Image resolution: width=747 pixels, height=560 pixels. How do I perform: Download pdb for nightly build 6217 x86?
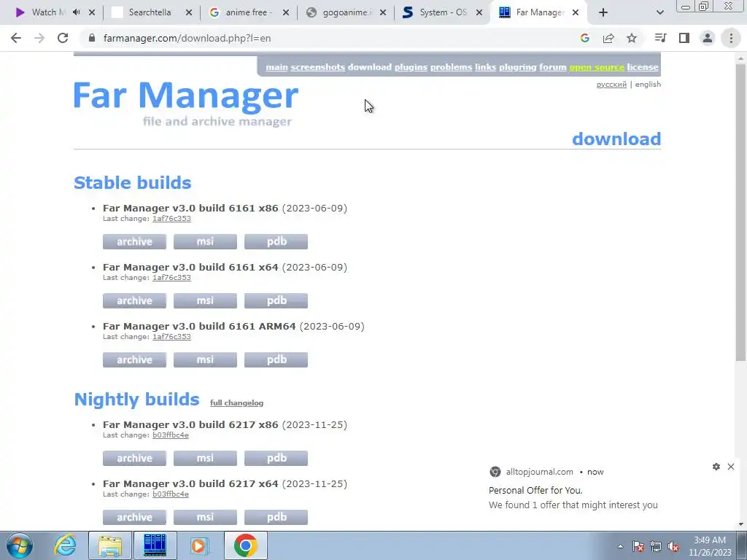[276, 458]
